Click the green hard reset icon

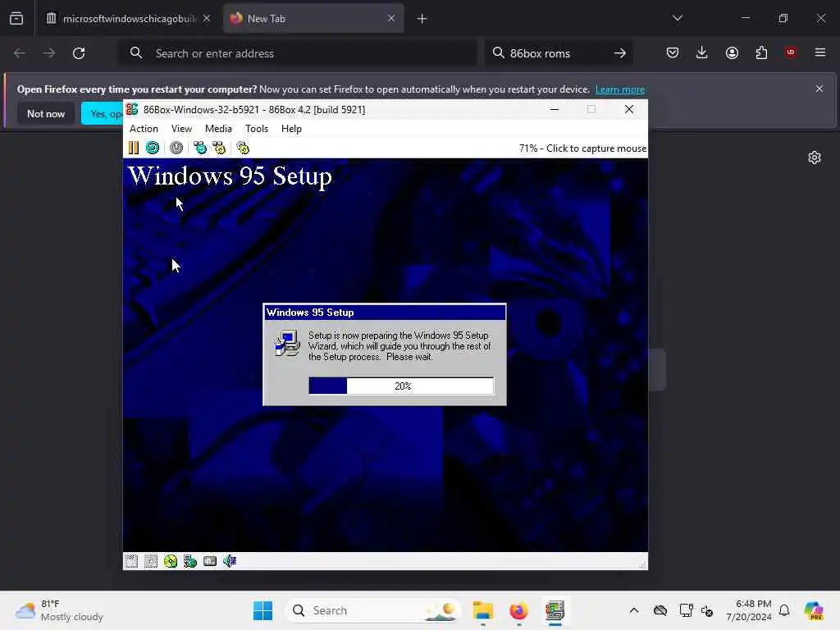(x=153, y=148)
